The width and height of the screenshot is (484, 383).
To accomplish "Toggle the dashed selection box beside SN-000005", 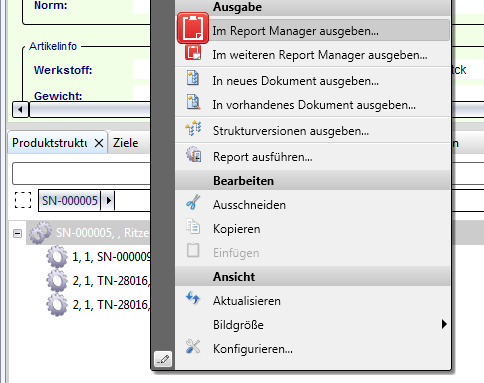I will (x=23, y=200).
